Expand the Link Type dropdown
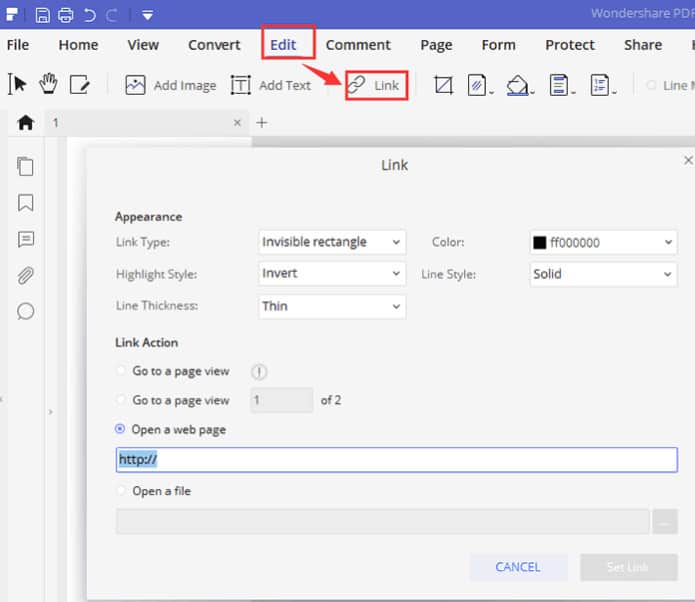Viewport: 695px width, 602px height. [x=332, y=242]
